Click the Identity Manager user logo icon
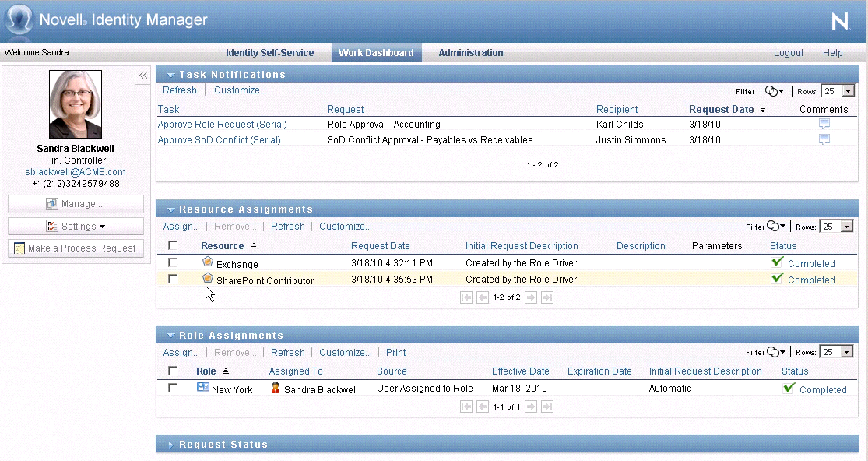 click(19, 19)
